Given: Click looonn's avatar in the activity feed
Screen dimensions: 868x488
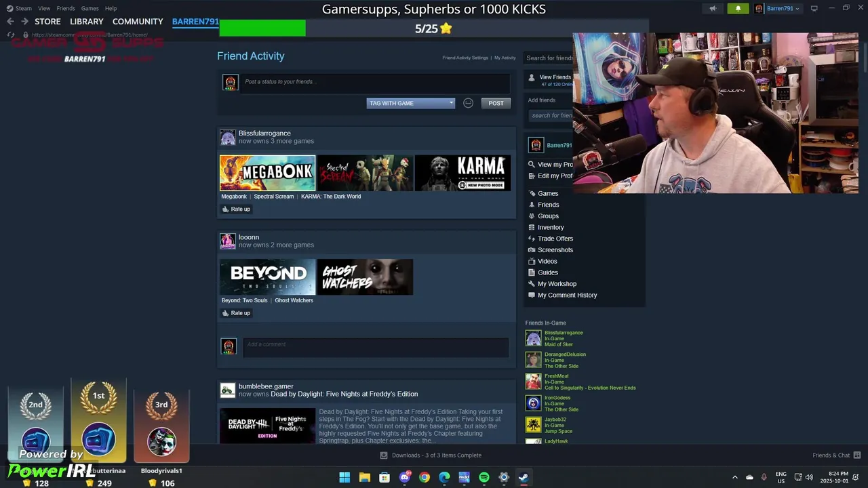Looking at the screenshot, I should [228, 241].
